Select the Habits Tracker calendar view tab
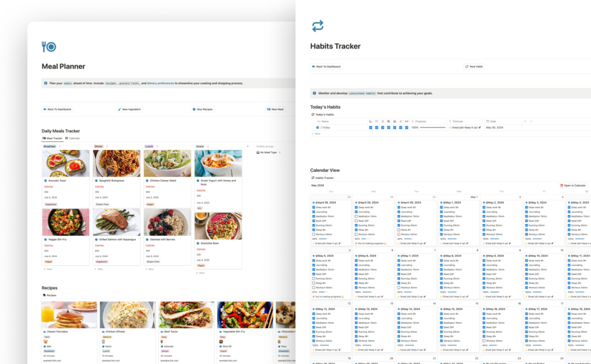The width and height of the screenshot is (591, 364). [322, 178]
